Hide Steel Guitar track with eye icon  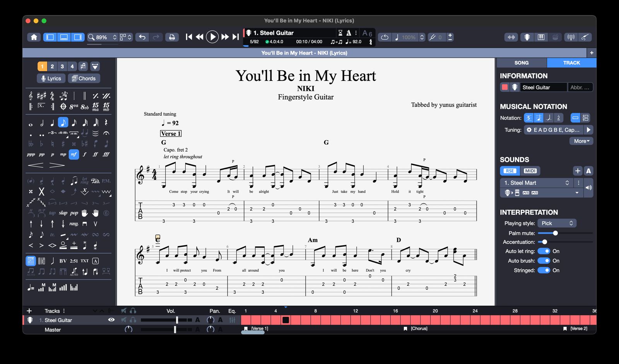pyautogui.click(x=111, y=320)
